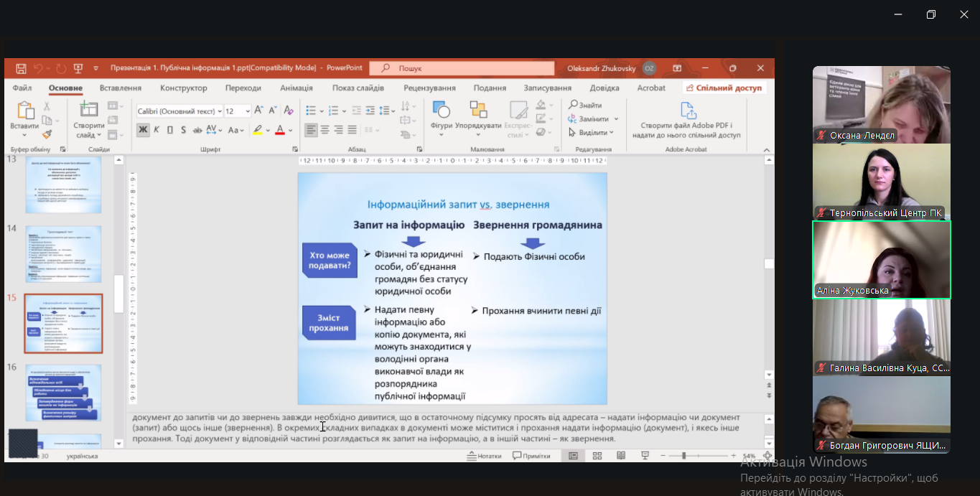Click Fit slide to window icon
Screen dimensions: 980x496
pos(768,456)
